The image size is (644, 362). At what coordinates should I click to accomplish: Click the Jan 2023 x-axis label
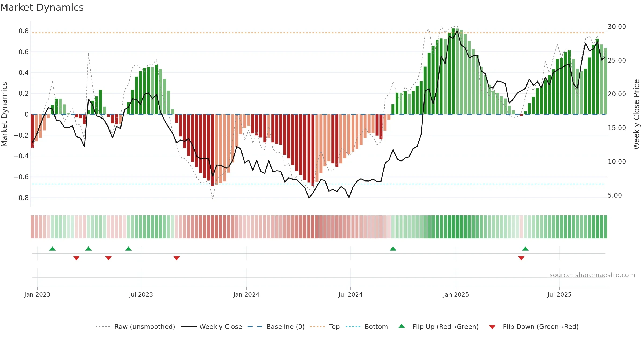(x=37, y=294)
